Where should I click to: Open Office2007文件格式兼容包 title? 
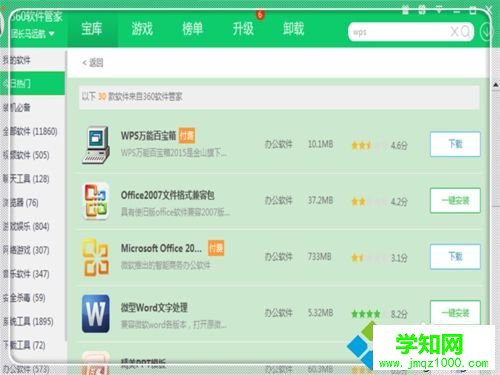coord(168,195)
